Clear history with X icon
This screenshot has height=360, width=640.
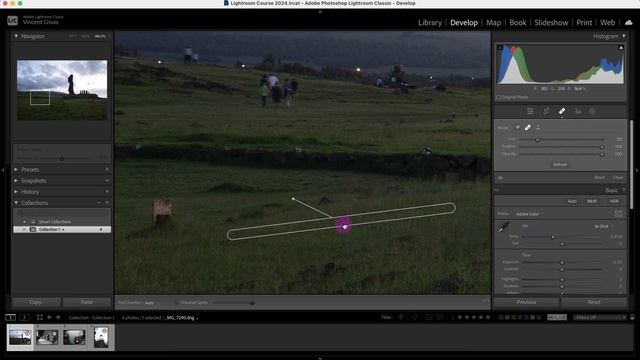point(107,191)
